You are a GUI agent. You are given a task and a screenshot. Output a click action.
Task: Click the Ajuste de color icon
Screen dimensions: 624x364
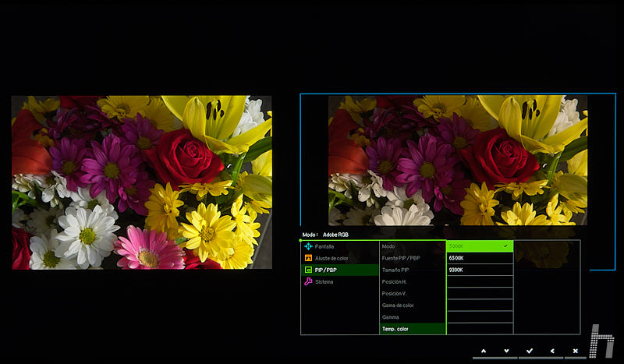308,258
